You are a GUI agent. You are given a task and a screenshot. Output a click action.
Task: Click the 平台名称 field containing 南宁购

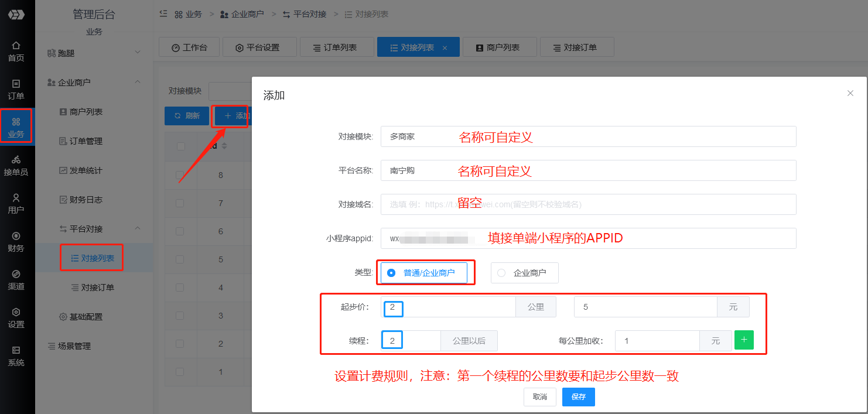pyautogui.click(x=588, y=170)
